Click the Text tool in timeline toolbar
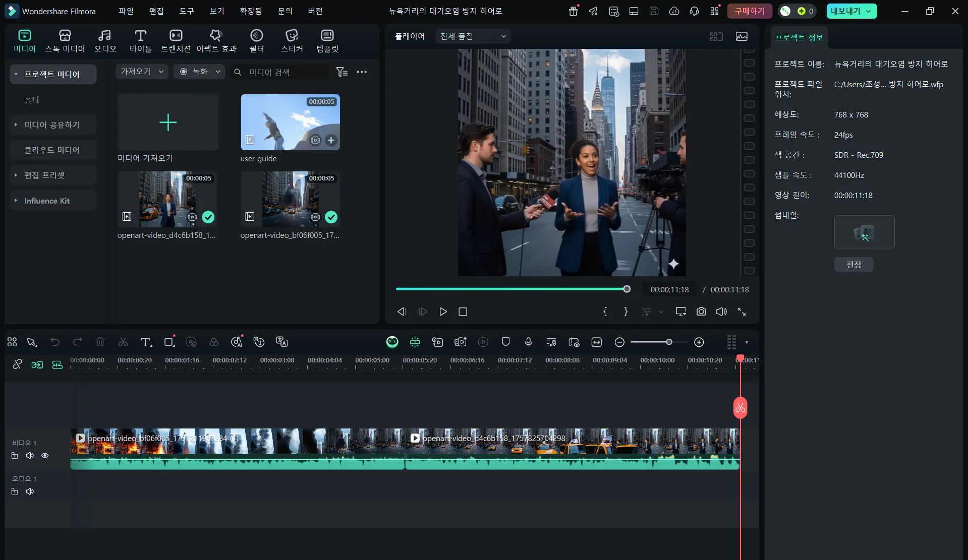 (x=146, y=342)
